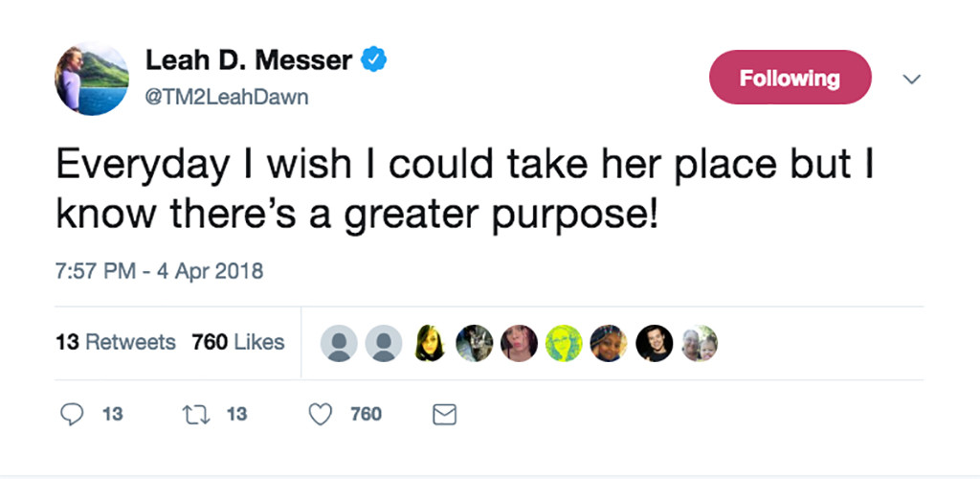Viewport: 980px width, 479px height.
Task: Click the first gray default avatar
Action: pos(339,343)
